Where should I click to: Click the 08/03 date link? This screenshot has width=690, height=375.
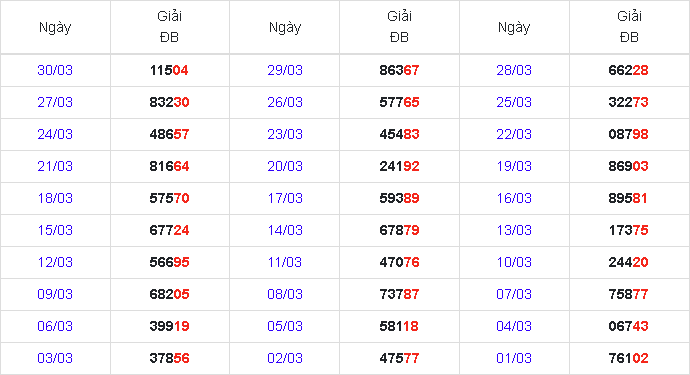coord(285,294)
